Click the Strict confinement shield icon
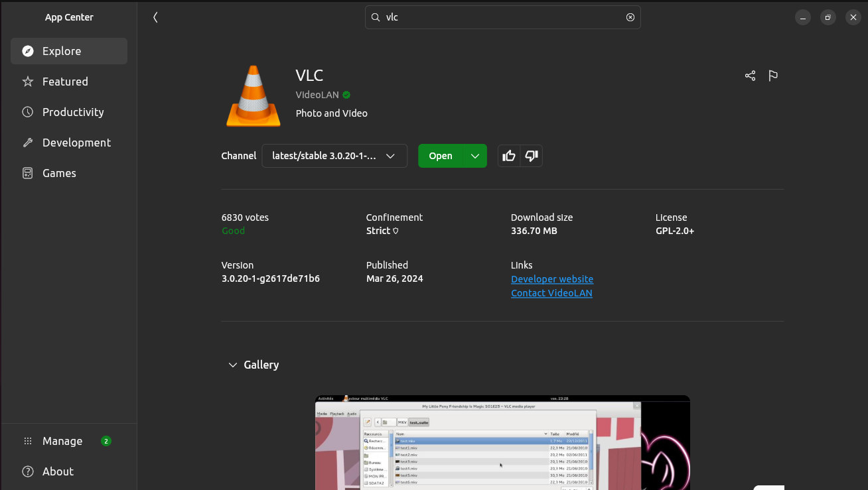 pos(396,231)
